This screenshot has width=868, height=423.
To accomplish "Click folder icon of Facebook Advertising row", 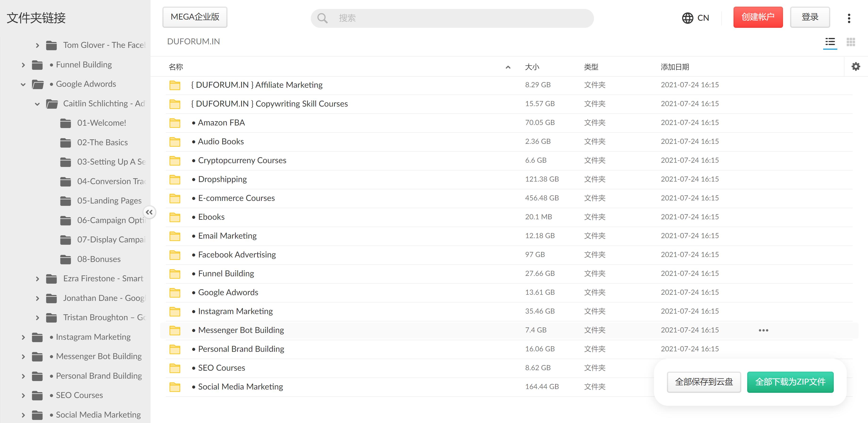I will coord(175,255).
